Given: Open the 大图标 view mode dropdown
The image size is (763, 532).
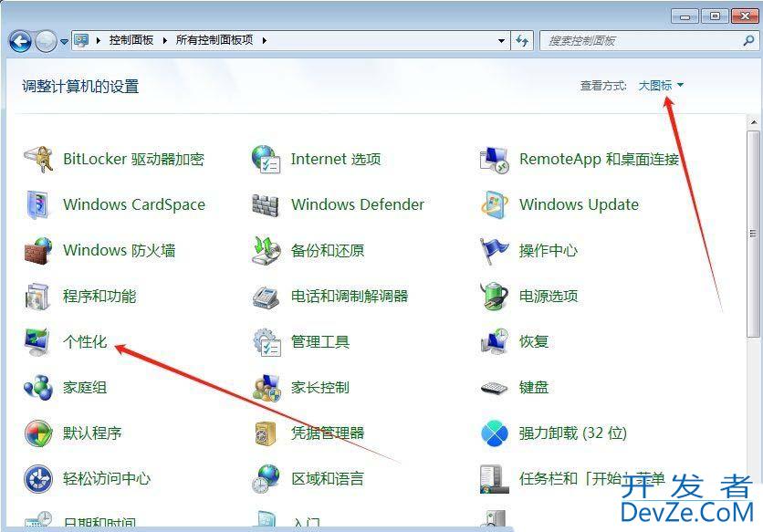Looking at the screenshot, I should (x=661, y=86).
